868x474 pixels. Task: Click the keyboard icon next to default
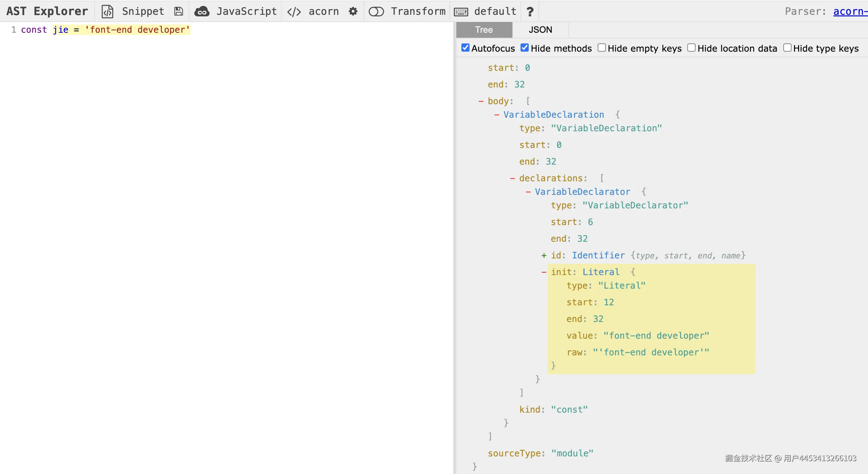coord(461,12)
